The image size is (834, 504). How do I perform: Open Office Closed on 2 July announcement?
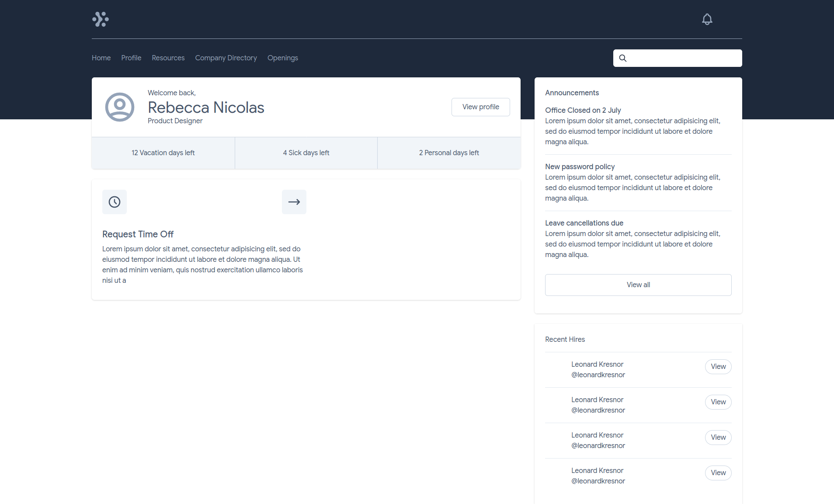(583, 110)
